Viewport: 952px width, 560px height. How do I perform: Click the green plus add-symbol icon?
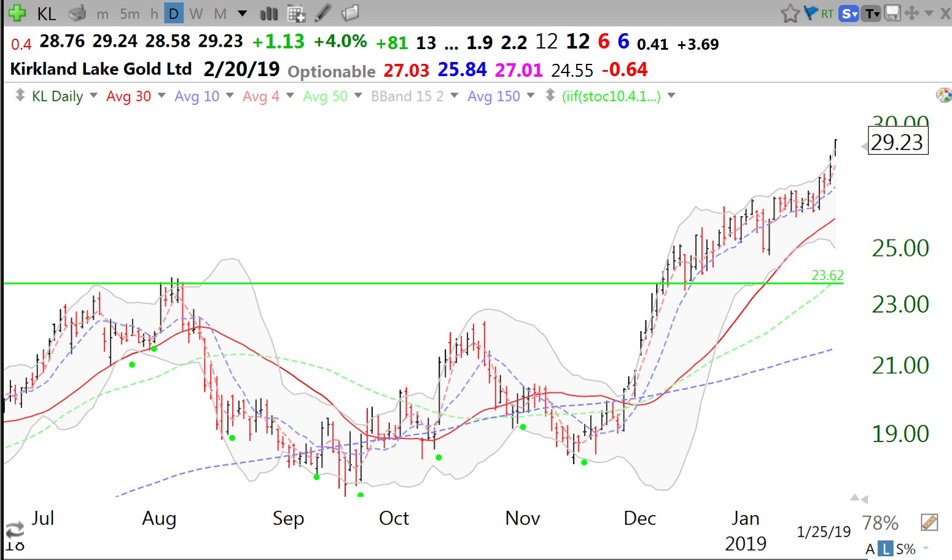[x=17, y=13]
